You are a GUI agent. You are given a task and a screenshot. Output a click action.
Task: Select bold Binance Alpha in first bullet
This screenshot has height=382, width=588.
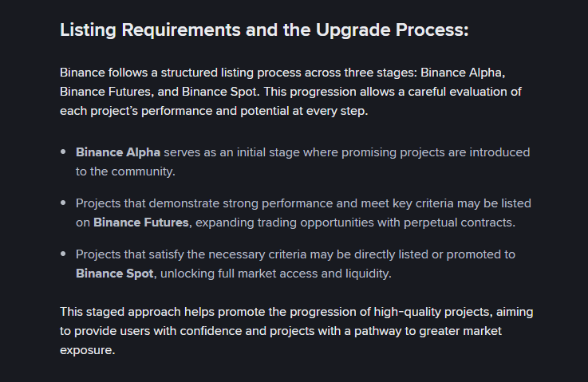pos(118,152)
